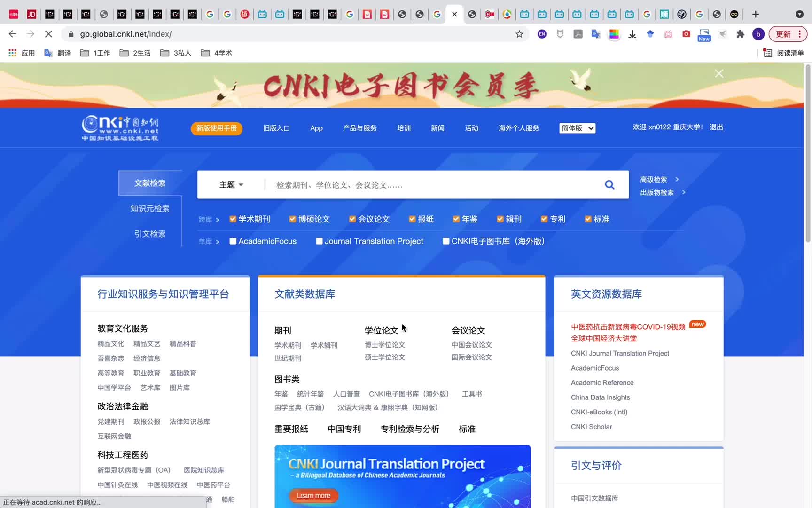
Task: Click the colorful grid extension icon
Action: pos(614,34)
